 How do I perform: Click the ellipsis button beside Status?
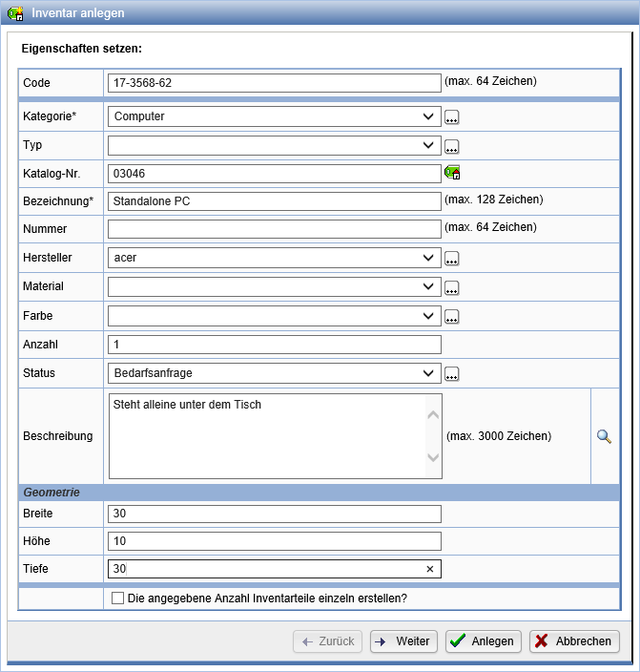pos(452,373)
